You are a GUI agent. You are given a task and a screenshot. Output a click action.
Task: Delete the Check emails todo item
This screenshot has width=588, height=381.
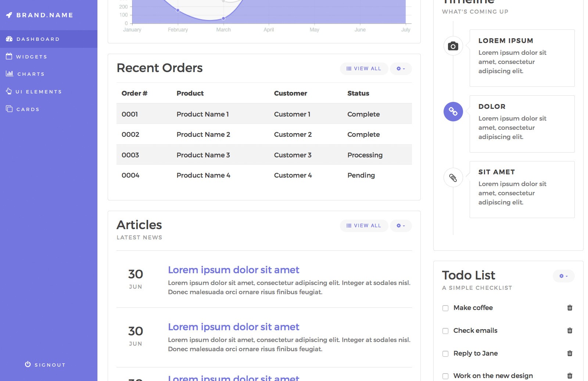(570, 331)
